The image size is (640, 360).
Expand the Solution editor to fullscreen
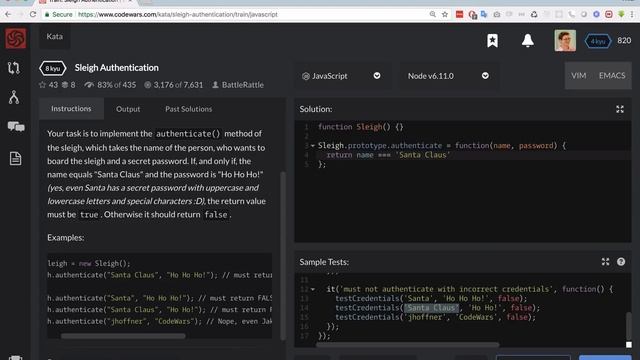pyautogui.click(x=620, y=109)
